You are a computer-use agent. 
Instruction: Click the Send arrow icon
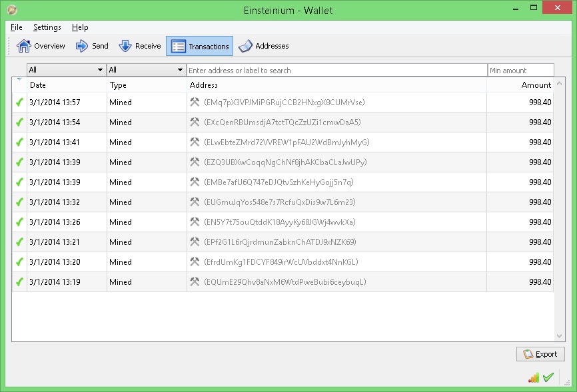point(82,46)
